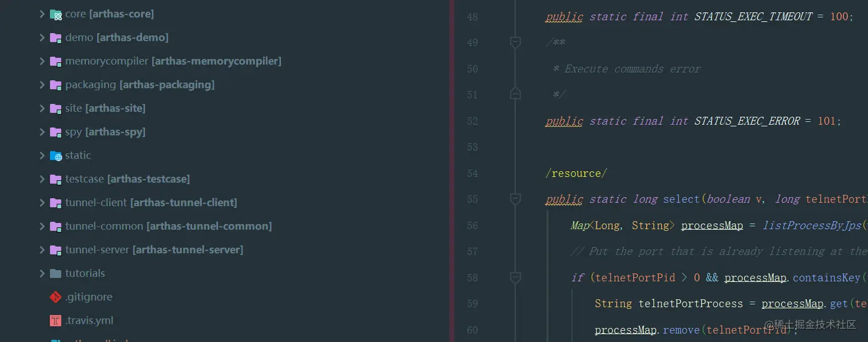The width and height of the screenshot is (868, 342).
Task: Open the .gitignore file
Action: (x=89, y=297)
